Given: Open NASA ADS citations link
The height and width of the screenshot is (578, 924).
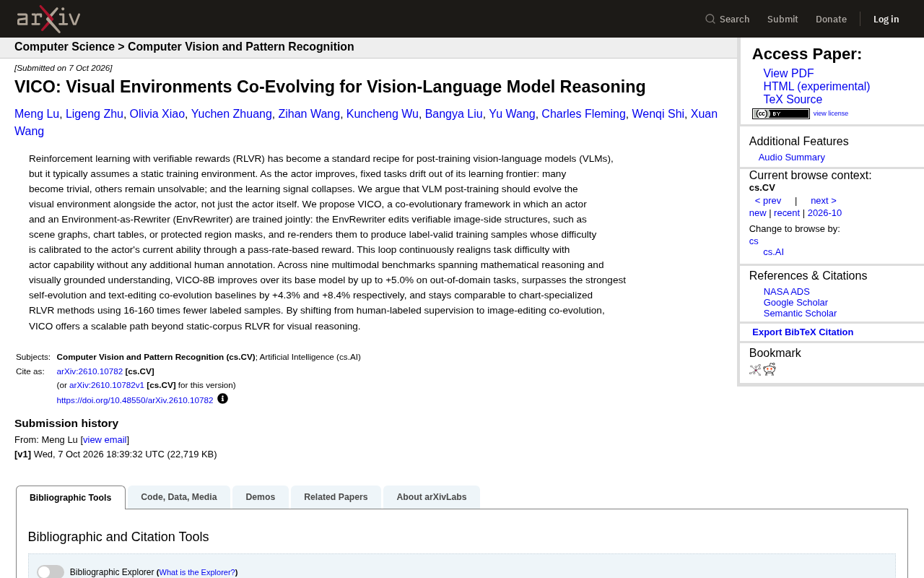Looking at the screenshot, I should tap(787, 292).
